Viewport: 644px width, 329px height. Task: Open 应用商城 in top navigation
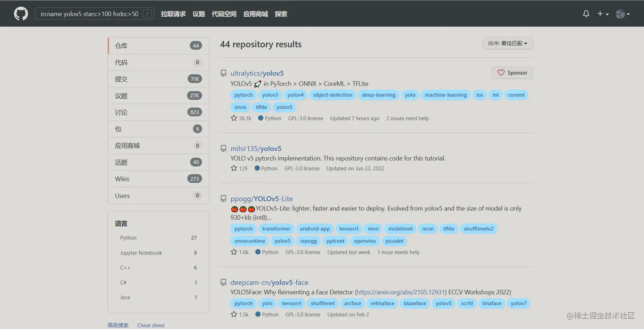(x=256, y=14)
